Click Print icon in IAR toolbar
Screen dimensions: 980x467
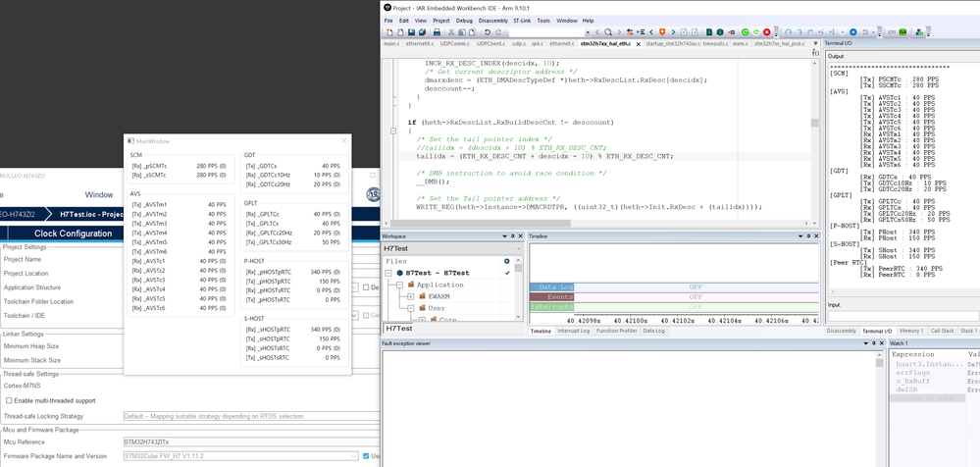(x=437, y=31)
